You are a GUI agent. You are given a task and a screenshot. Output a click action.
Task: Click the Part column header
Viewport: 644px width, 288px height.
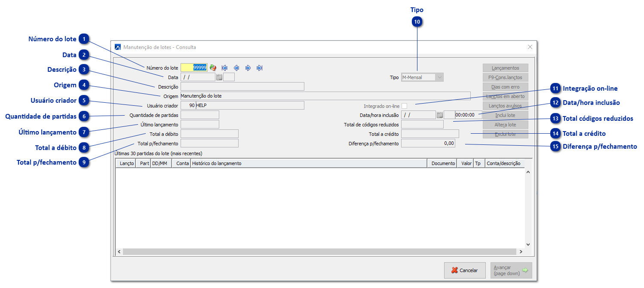pos(143,163)
